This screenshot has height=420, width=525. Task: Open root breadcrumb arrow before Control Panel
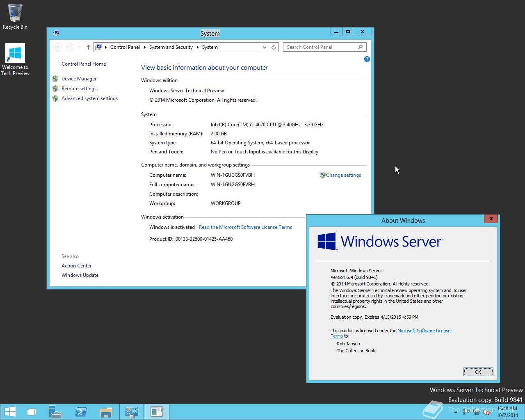(x=106, y=47)
